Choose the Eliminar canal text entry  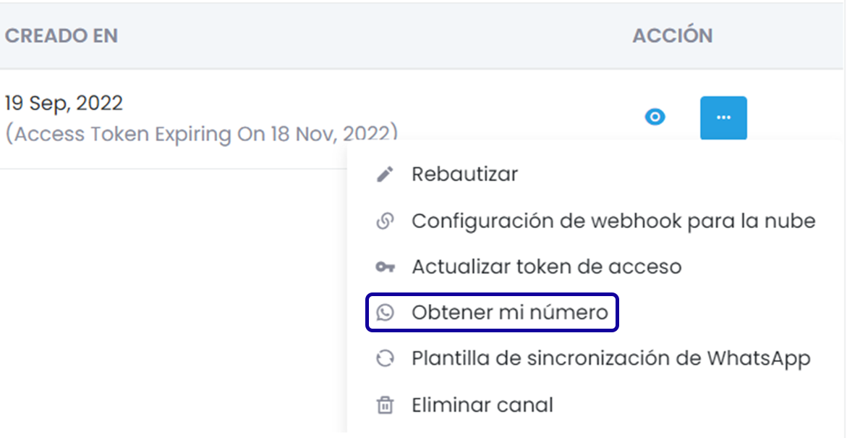click(482, 405)
